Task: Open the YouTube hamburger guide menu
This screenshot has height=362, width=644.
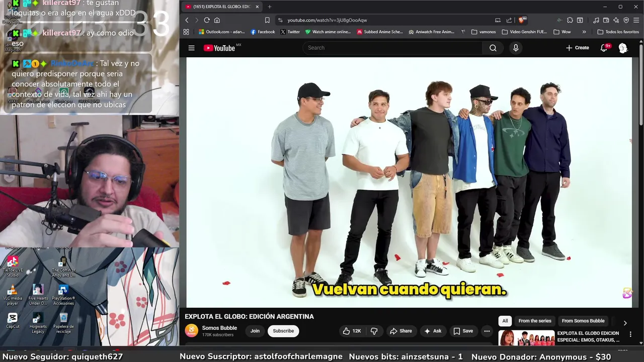Action: tap(191, 48)
